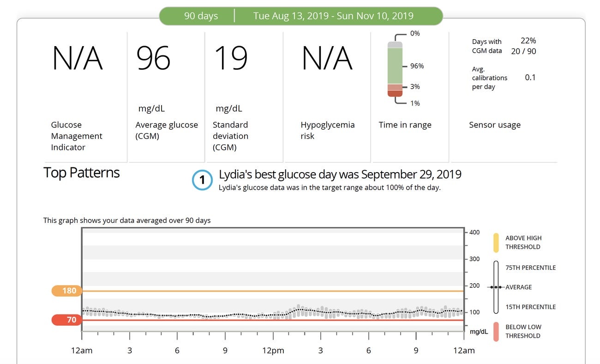
Task: Click the time in range bar graphic
Action: tap(395, 69)
